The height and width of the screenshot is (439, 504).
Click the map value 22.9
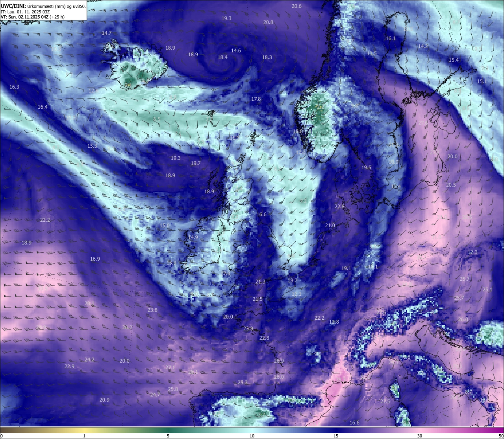[x=69, y=366]
